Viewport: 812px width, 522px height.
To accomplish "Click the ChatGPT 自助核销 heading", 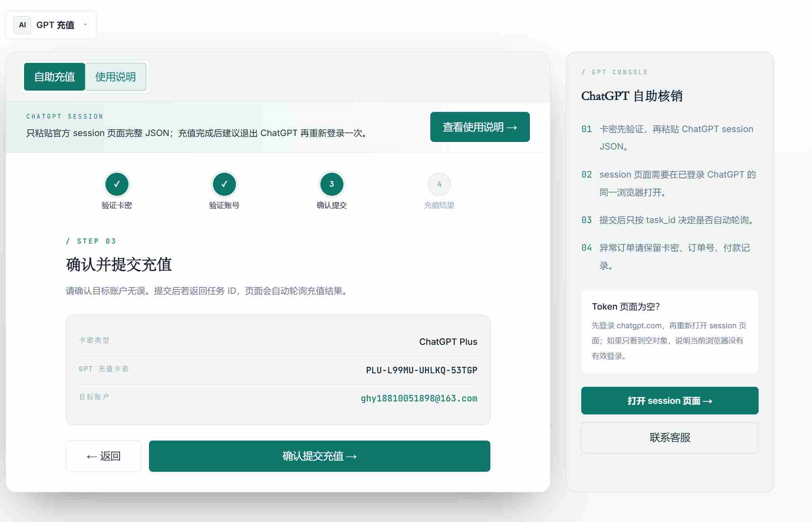I will (632, 96).
